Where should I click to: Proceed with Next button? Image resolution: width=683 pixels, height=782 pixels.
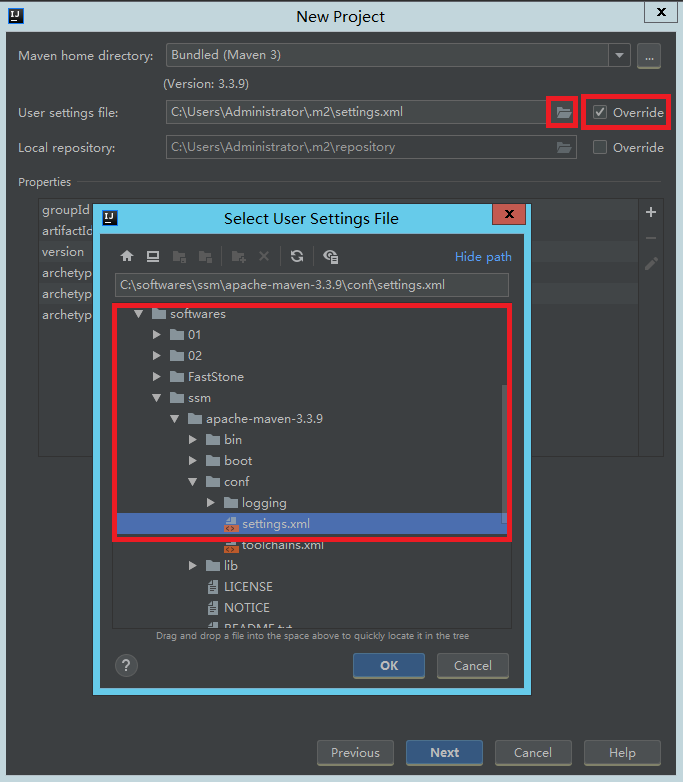click(444, 753)
